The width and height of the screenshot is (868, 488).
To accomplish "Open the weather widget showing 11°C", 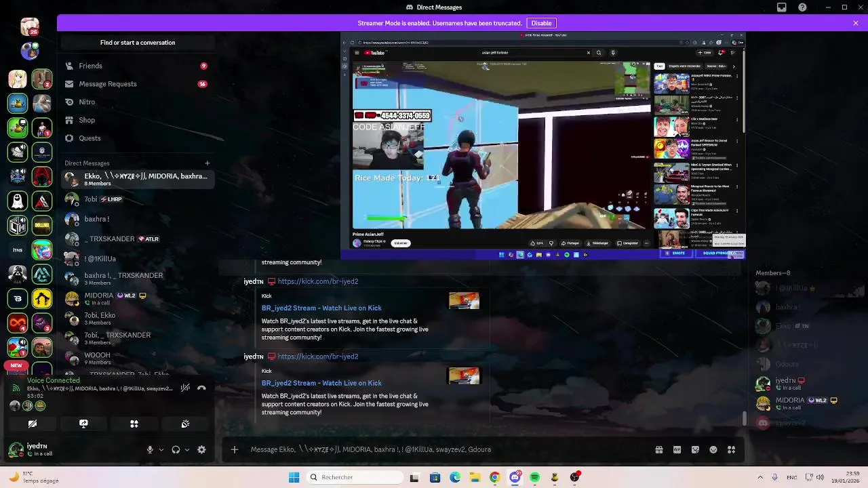I will (33, 477).
